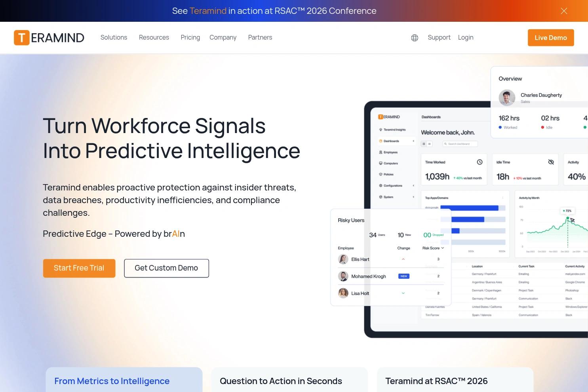The height and width of the screenshot is (392, 588).
Task: Click the blue Worked legend dot
Action: (500, 127)
